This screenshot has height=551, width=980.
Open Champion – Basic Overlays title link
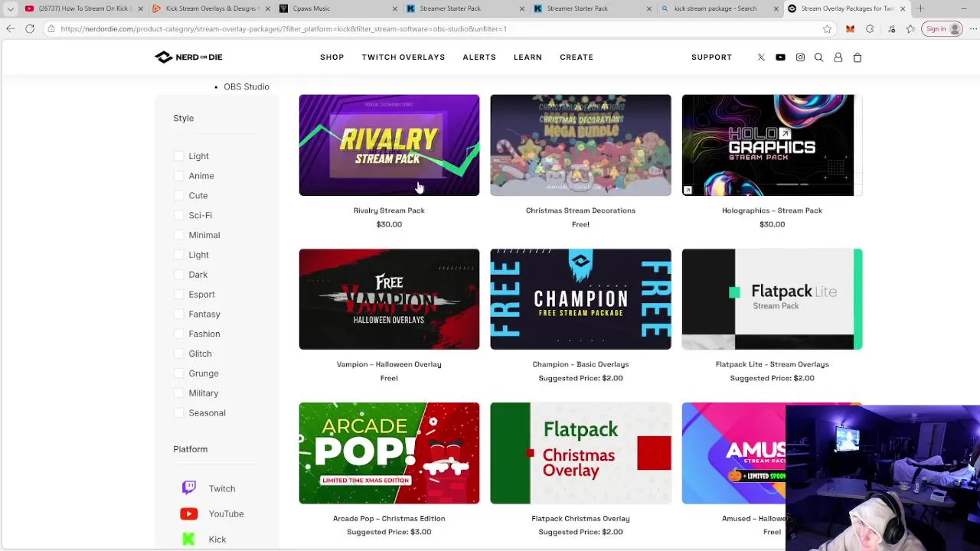580,364
